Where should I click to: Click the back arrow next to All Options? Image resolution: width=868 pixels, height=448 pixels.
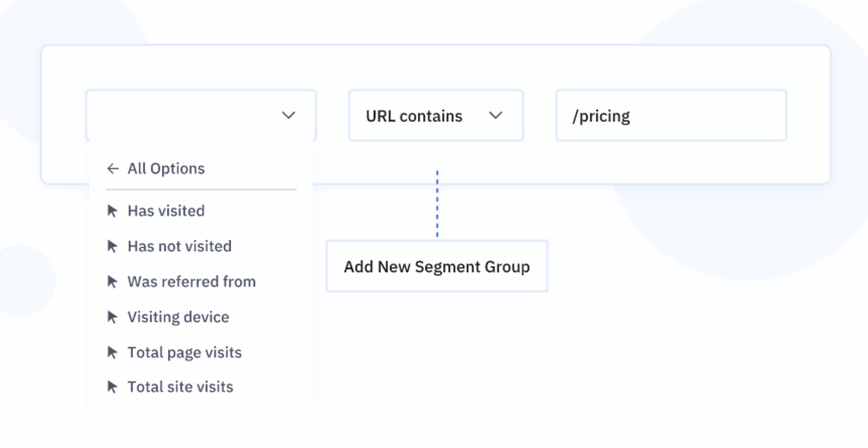tap(113, 169)
